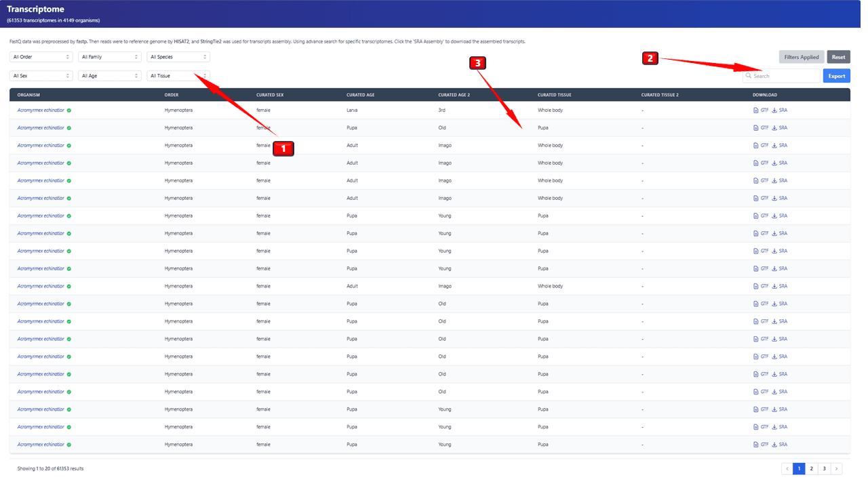Open the All Species dropdown
Viewport: 868px width, 488px height.
[x=178, y=57]
